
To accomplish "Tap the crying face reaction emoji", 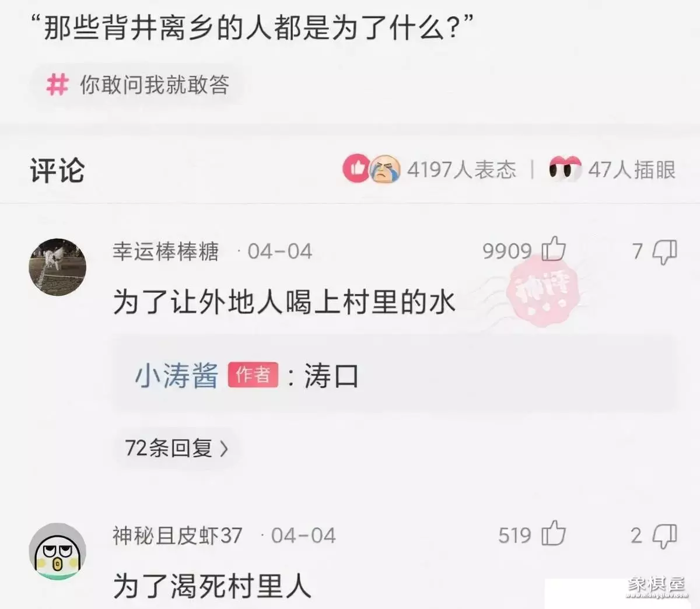I will 386,169.
